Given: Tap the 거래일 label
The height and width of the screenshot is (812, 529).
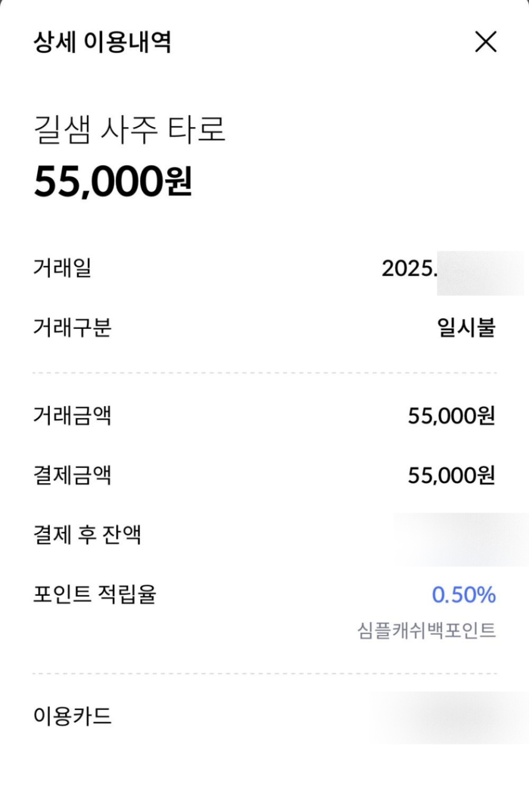Looking at the screenshot, I should pos(62,267).
